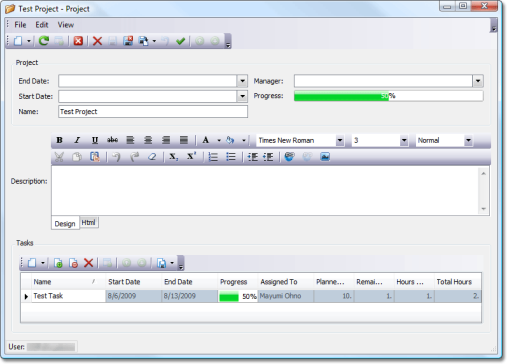
Task: Toggle justify alignment in description editor
Action: (x=184, y=140)
